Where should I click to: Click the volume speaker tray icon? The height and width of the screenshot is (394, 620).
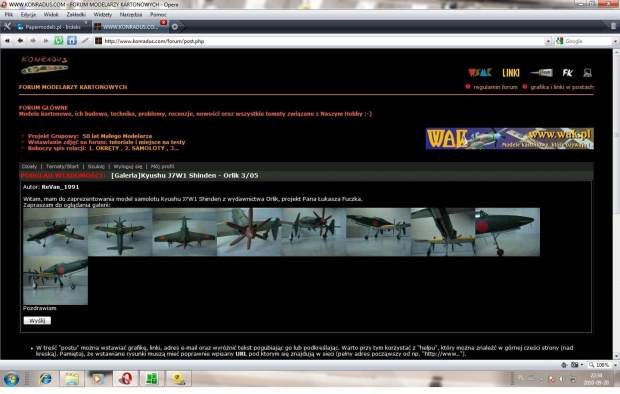coord(562,379)
